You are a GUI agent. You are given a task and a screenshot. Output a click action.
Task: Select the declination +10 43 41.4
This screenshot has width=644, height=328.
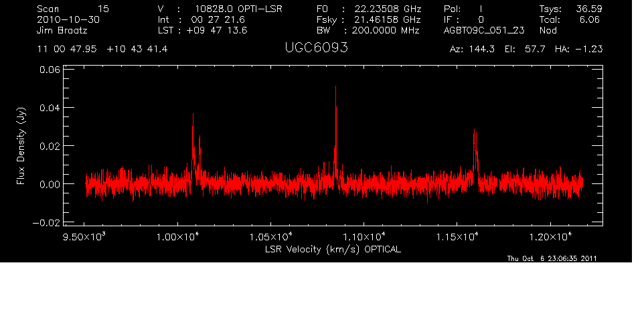[137, 50]
